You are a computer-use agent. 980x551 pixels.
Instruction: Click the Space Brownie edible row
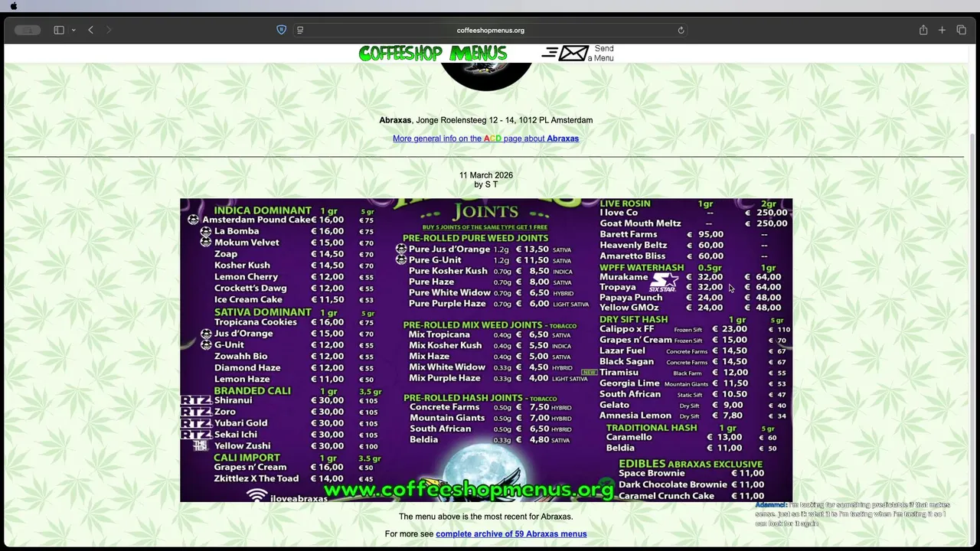point(691,474)
